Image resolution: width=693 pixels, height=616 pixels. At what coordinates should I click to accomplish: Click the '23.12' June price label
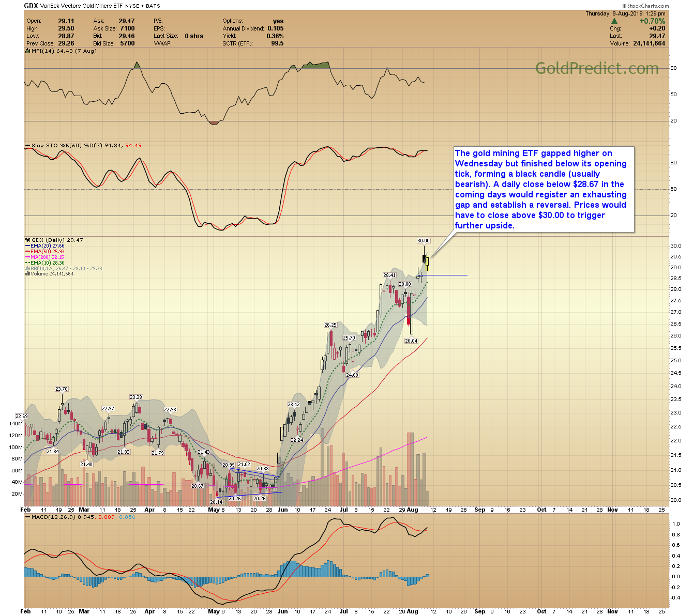293,405
